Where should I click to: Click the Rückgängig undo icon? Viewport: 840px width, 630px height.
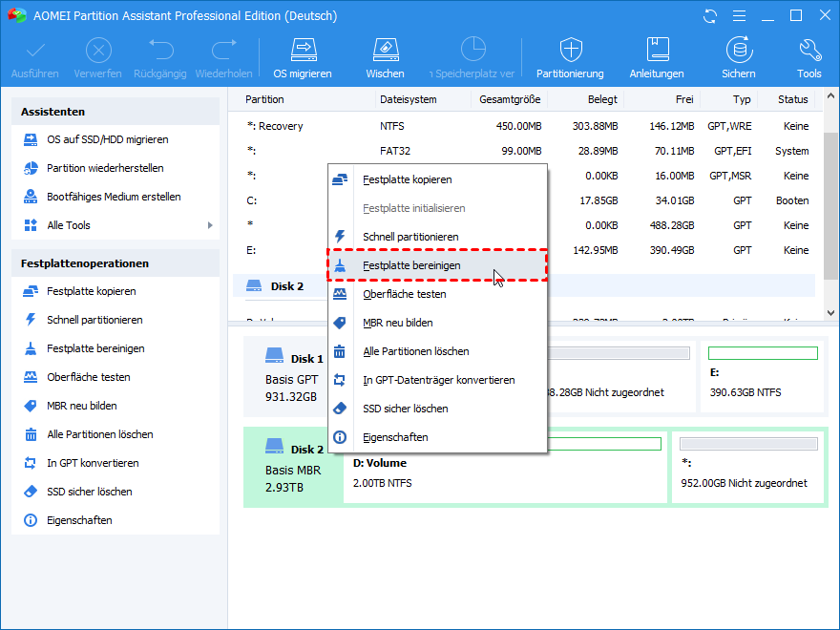(158, 50)
